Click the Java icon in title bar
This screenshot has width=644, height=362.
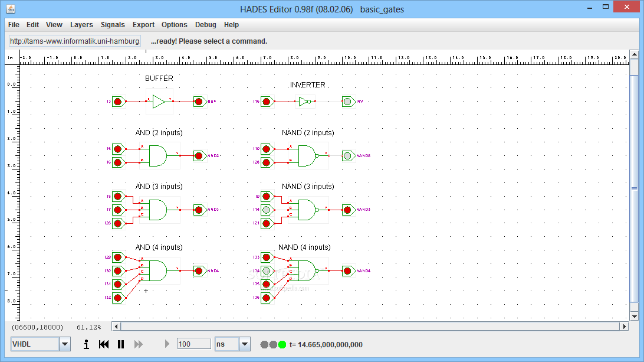pos(11,9)
